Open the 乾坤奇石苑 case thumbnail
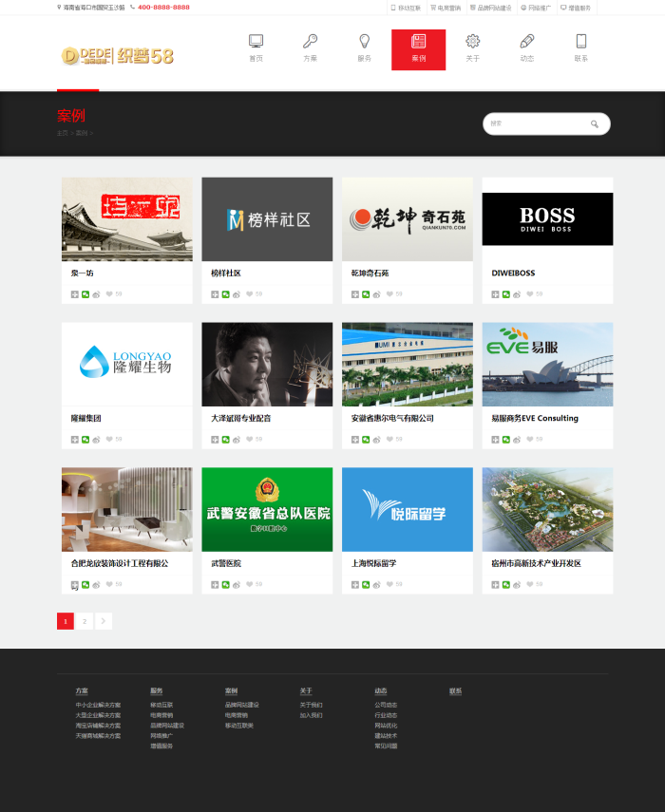The height and width of the screenshot is (812, 665). click(x=408, y=219)
